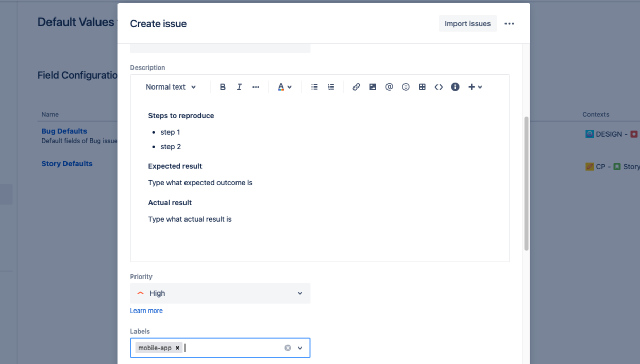
Task: Expand the insert more plus menu
Action: tap(475, 87)
